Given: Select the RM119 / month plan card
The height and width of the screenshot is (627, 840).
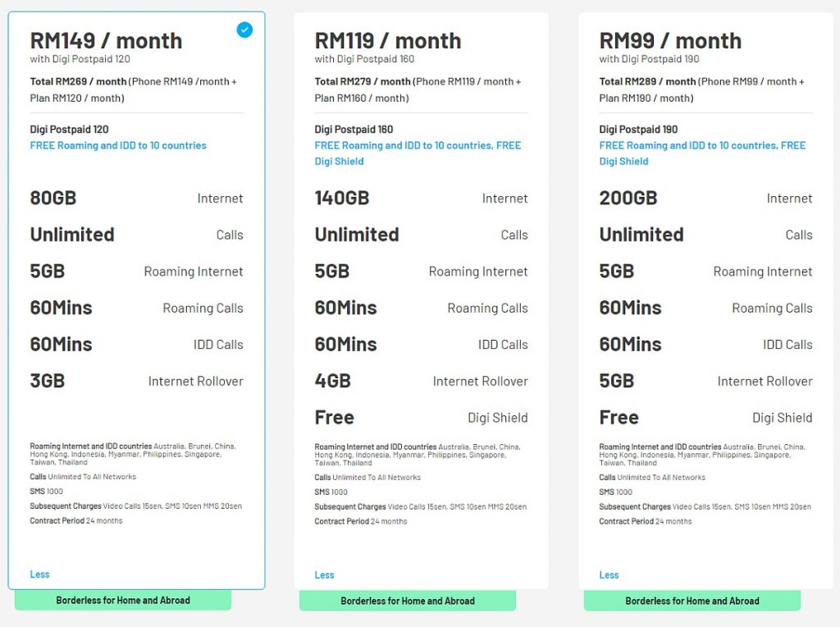Looking at the screenshot, I should [x=421, y=300].
